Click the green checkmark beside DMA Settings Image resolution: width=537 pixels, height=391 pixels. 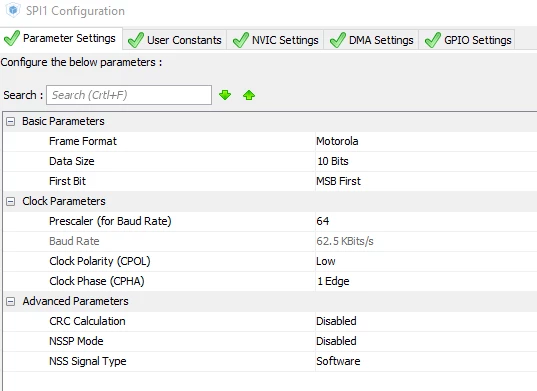coord(338,40)
